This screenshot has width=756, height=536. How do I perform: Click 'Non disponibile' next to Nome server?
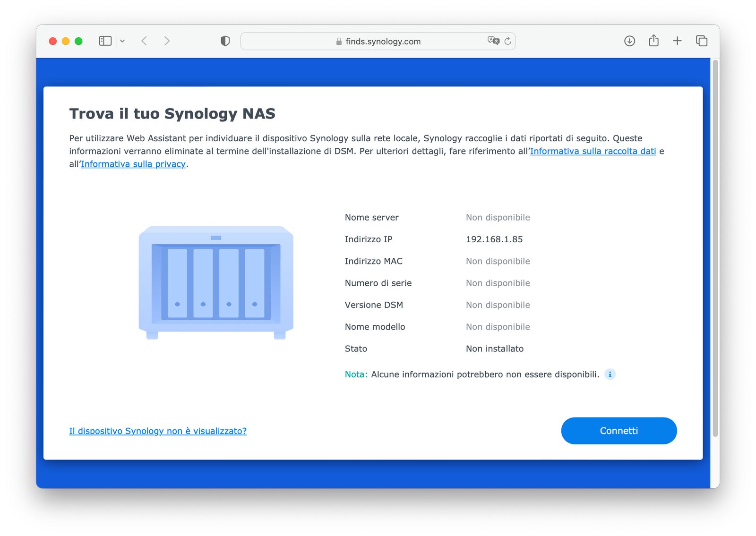(498, 218)
